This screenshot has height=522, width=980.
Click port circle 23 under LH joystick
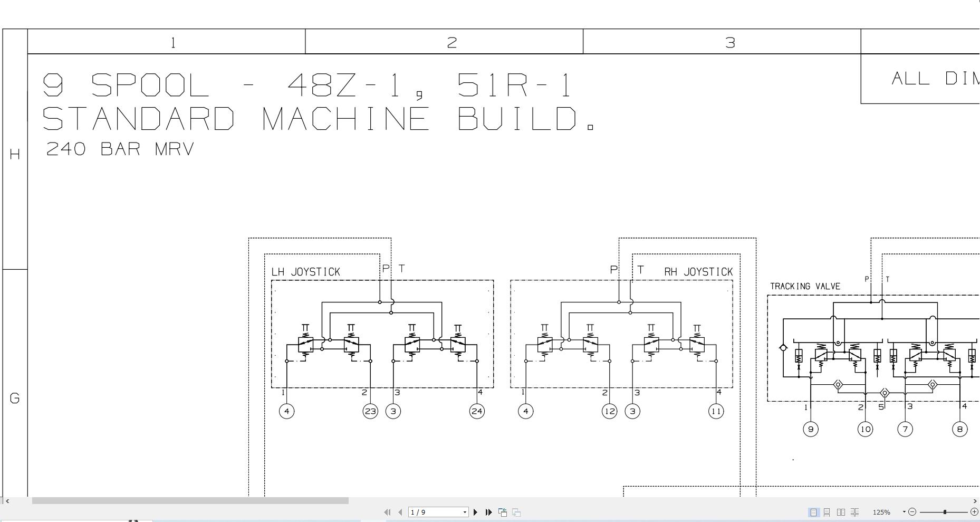[370, 411]
